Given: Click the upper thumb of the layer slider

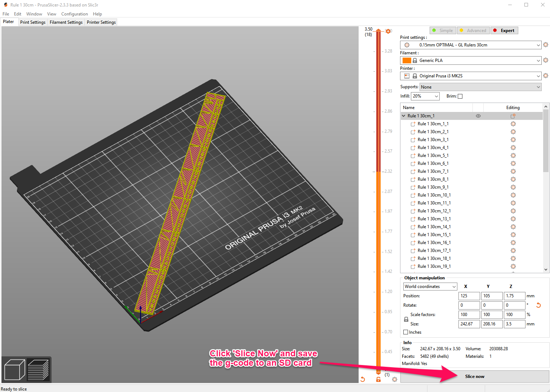Looking at the screenshot, I should 378,31.
